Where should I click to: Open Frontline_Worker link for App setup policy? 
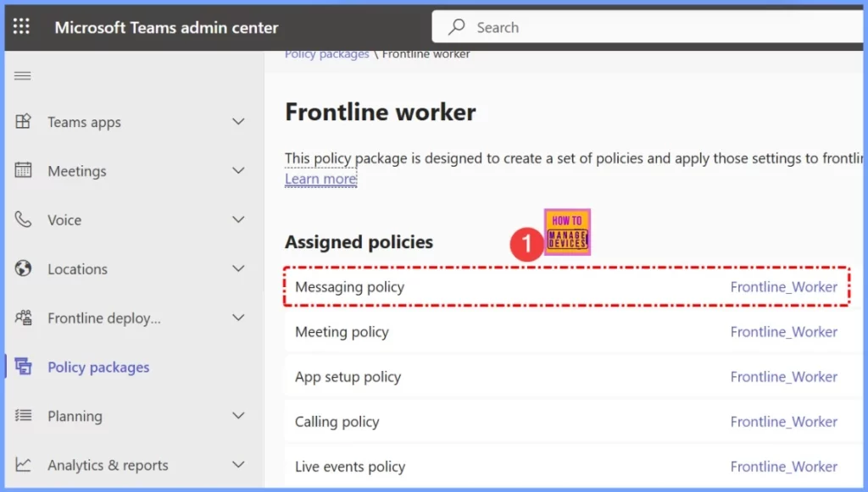click(x=783, y=377)
